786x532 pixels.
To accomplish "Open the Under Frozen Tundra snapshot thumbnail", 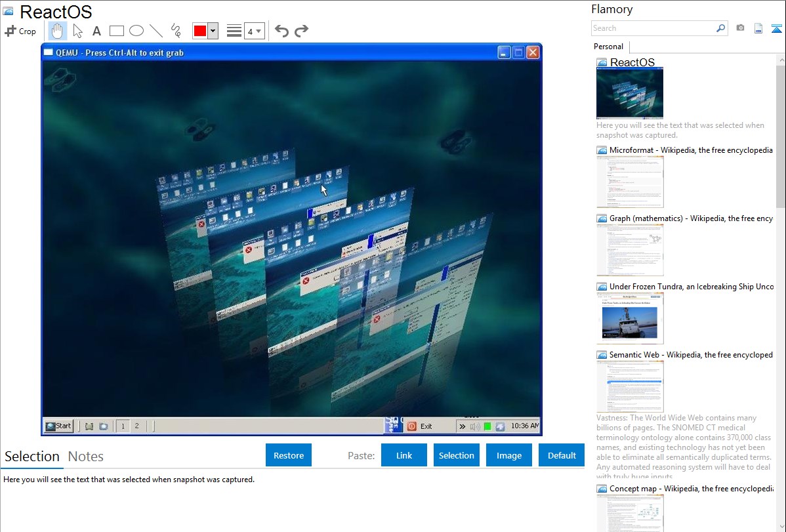I will coord(630,318).
